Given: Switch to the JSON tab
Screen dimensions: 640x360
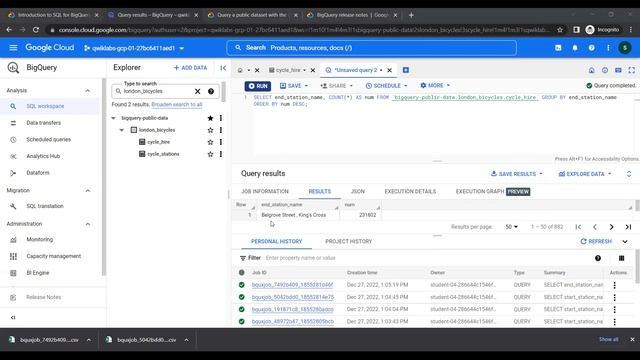Looking at the screenshot, I should [358, 191].
